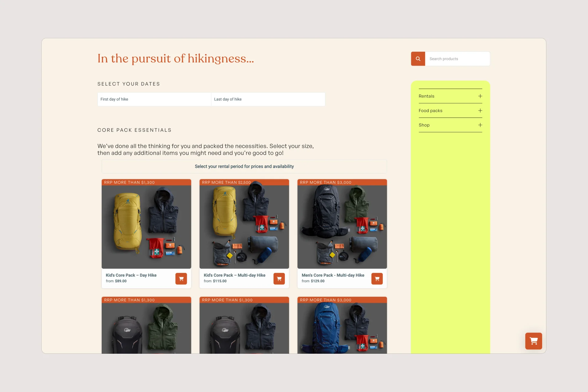Expand the Food packs plus icon
Screen dimensions: 588x392
click(x=480, y=111)
